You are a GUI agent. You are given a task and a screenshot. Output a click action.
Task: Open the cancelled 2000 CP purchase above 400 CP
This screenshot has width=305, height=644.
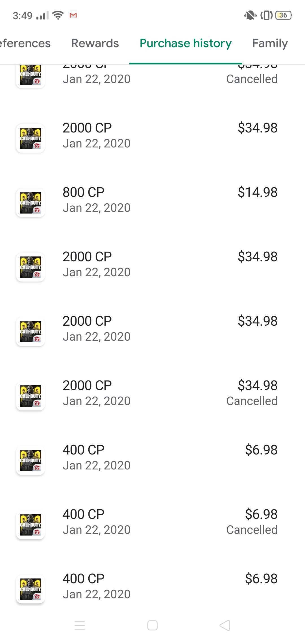point(152,393)
